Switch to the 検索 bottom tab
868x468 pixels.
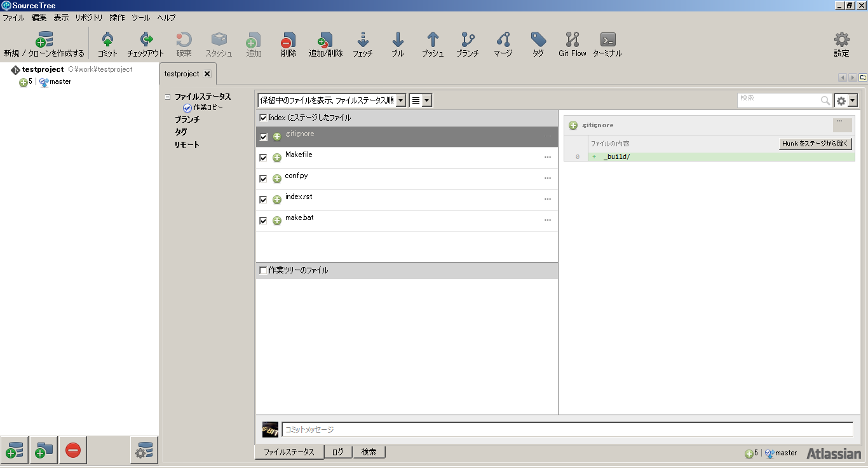[x=369, y=452]
